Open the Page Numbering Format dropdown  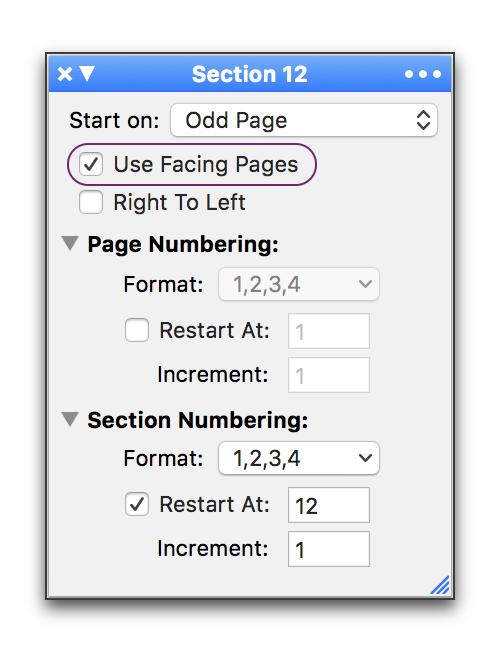[x=299, y=284]
